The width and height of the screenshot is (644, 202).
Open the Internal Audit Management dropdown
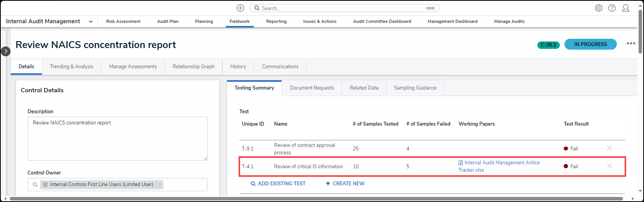(90, 22)
